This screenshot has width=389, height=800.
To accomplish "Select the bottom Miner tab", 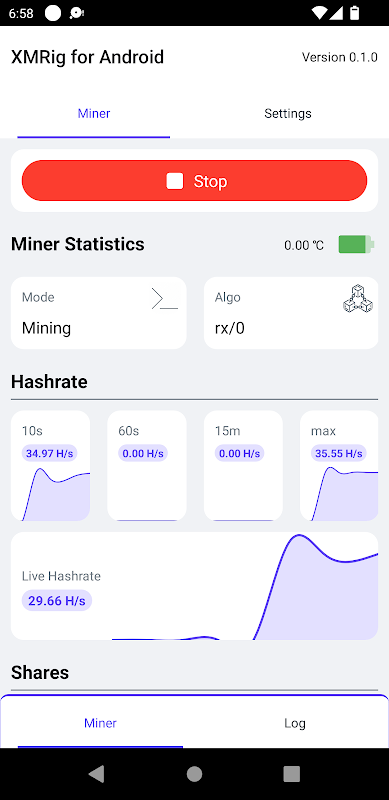I will click(x=101, y=723).
